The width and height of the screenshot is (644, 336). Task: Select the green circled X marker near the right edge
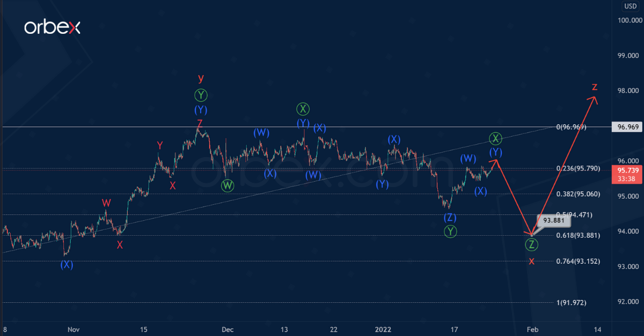coord(495,138)
